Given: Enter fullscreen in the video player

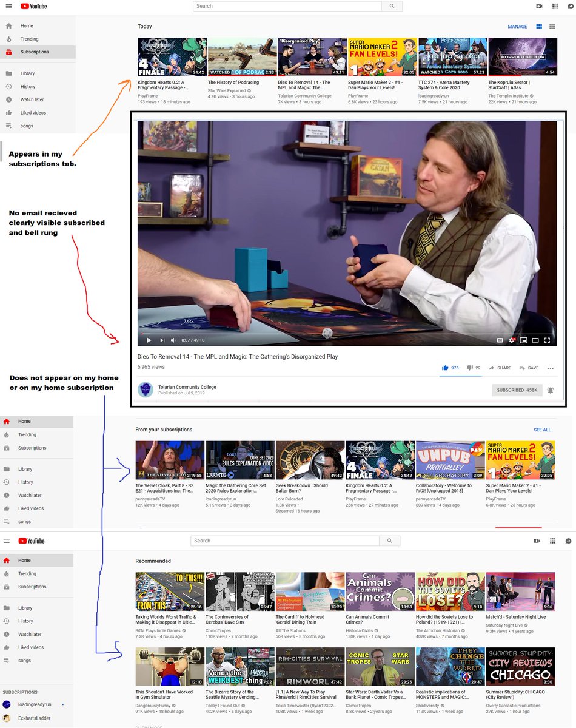Looking at the screenshot, I should click(x=547, y=340).
